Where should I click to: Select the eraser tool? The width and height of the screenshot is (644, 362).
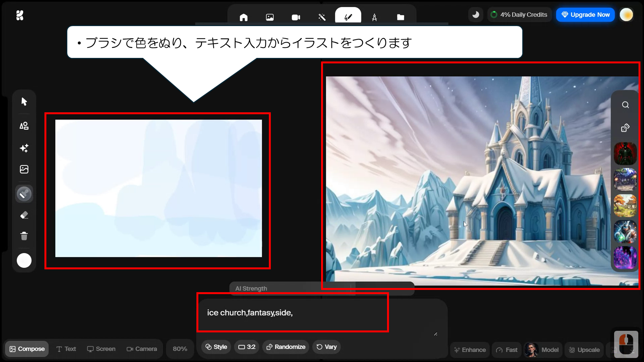pyautogui.click(x=24, y=215)
